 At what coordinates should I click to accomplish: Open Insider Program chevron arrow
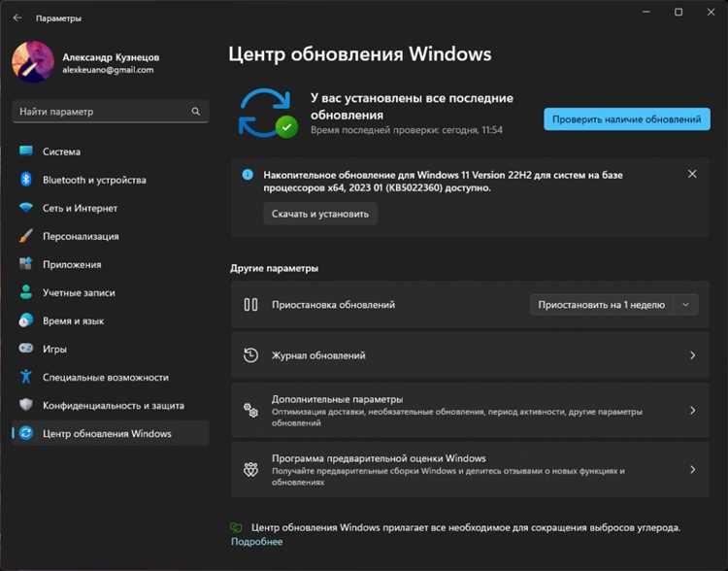693,470
